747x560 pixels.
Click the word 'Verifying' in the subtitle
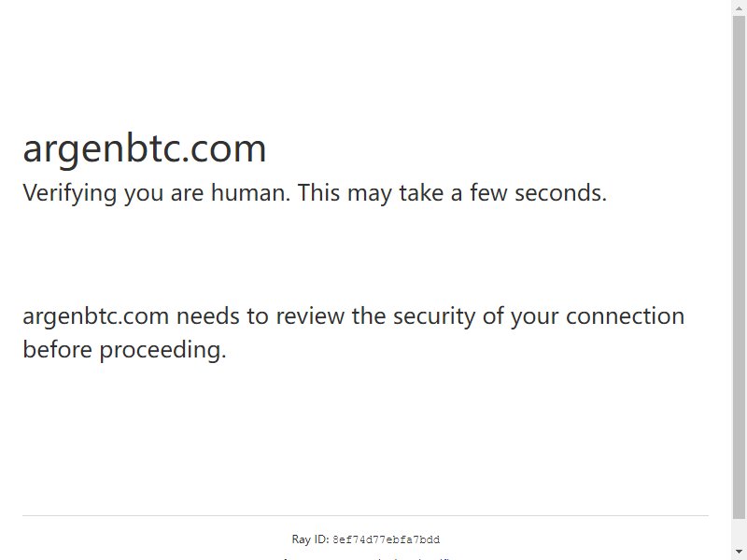click(x=69, y=193)
